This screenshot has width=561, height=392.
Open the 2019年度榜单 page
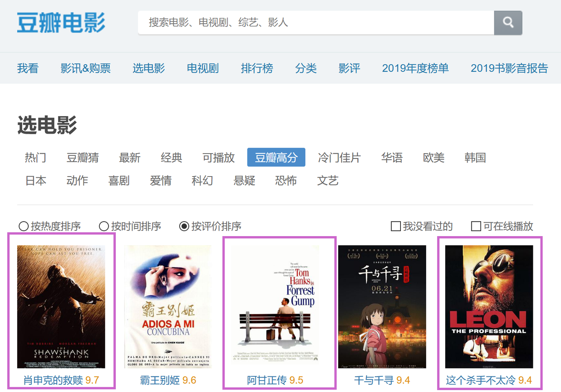coord(415,68)
